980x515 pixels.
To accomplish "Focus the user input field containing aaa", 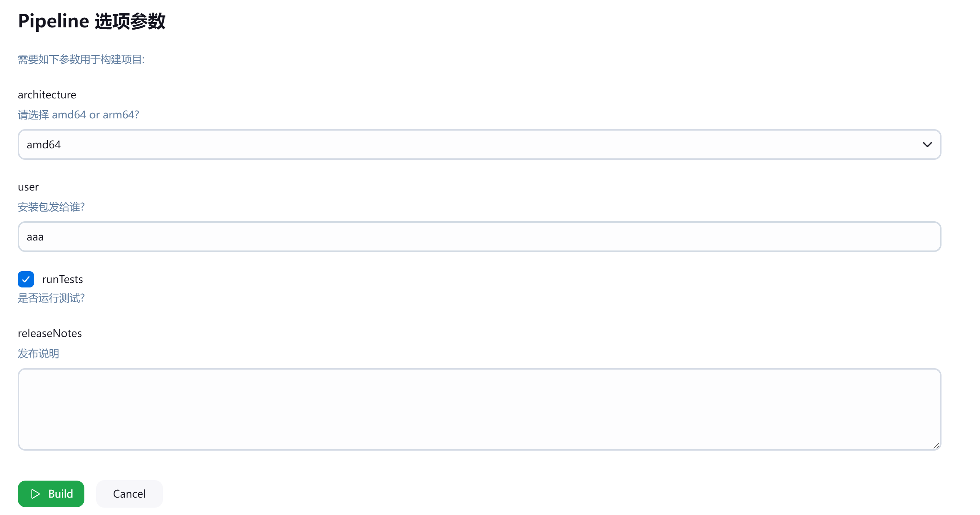I will (x=479, y=236).
